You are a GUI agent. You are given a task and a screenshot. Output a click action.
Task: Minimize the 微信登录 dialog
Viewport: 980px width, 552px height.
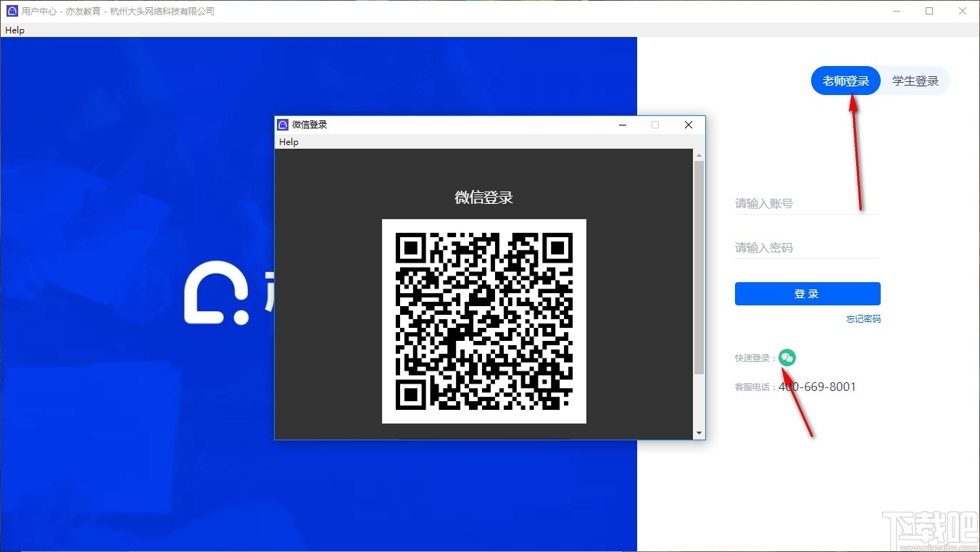(x=623, y=125)
